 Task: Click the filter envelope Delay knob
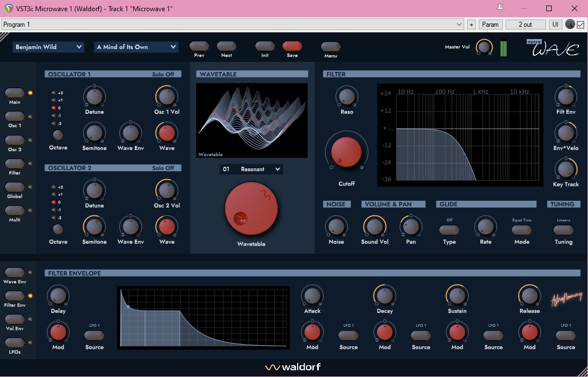tap(58, 296)
